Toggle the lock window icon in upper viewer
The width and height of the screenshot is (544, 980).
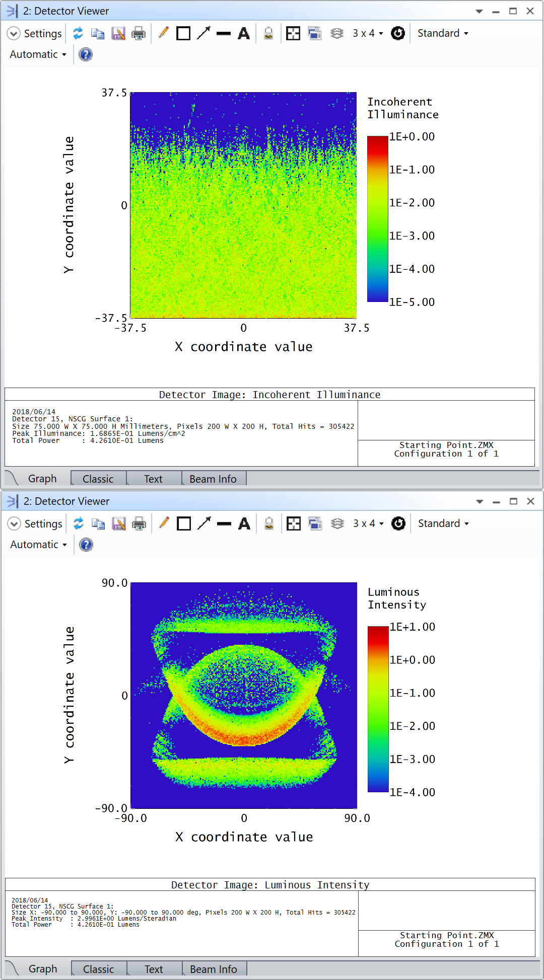coord(268,34)
